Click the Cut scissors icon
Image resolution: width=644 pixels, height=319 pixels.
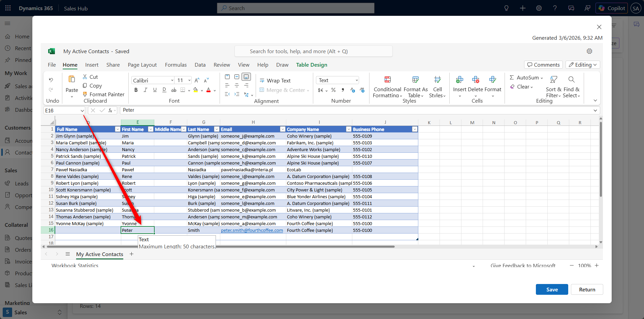coord(85,77)
